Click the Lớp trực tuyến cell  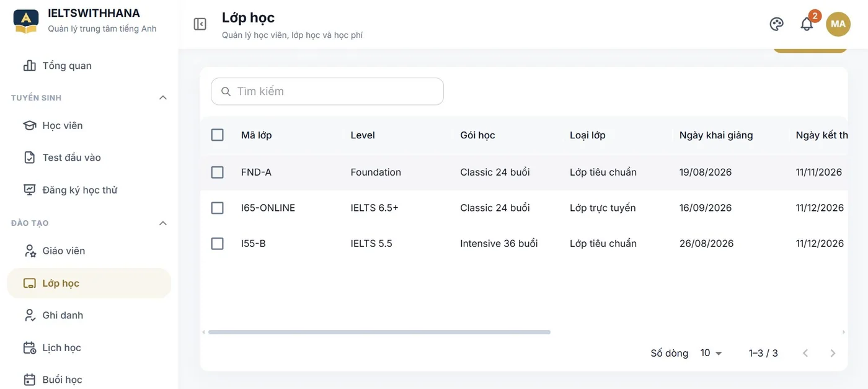click(603, 208)
